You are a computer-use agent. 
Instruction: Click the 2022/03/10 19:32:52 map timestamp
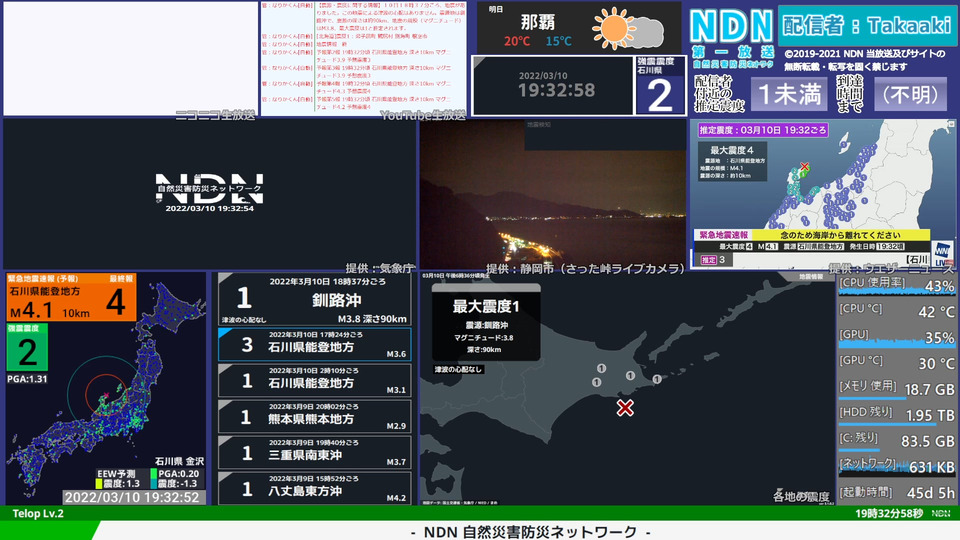click(x=132, y=498)
